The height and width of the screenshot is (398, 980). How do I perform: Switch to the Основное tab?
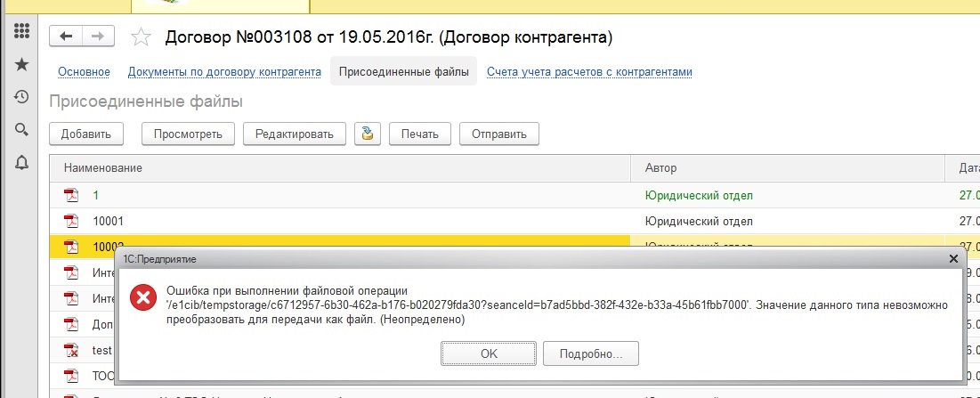click(x=84, y=72)
